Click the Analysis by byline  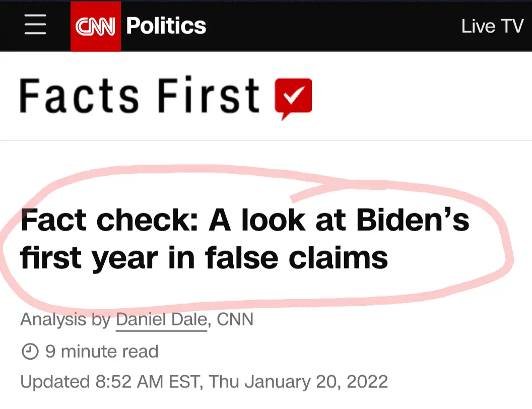pos(136,319)
